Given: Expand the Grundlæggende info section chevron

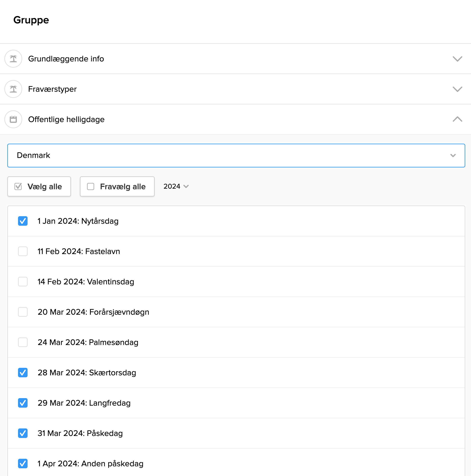Looking at the screenshot, I should [457, 59].
